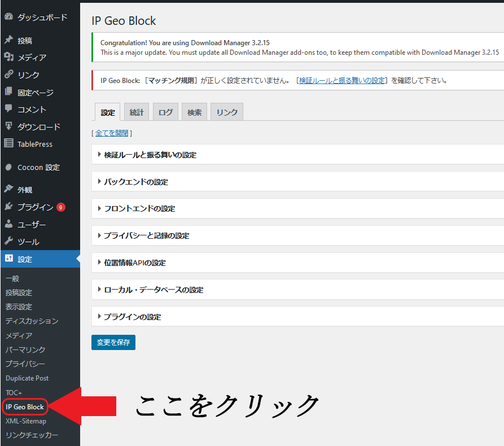Viewport: 504px width, 446px height.
Task: Open the ログ tab
Action: [x=165, y=112]
